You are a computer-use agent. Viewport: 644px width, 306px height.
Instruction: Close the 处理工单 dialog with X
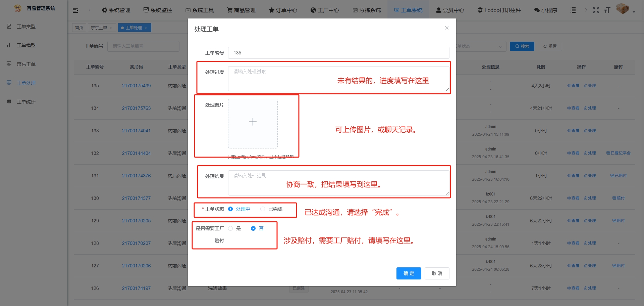(446, 28)
